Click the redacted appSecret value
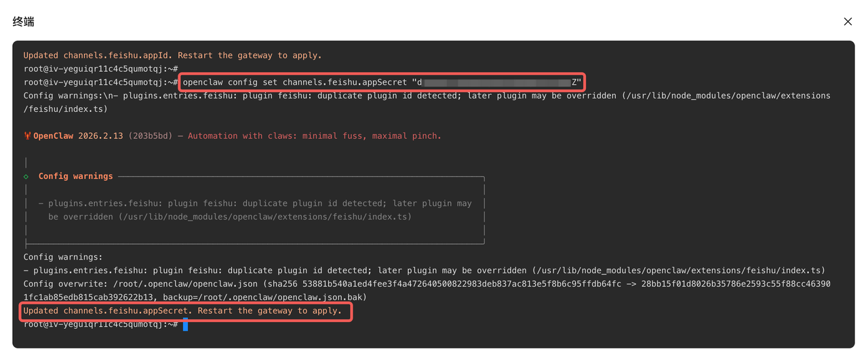The image size is (868, 362). [497, 82]
